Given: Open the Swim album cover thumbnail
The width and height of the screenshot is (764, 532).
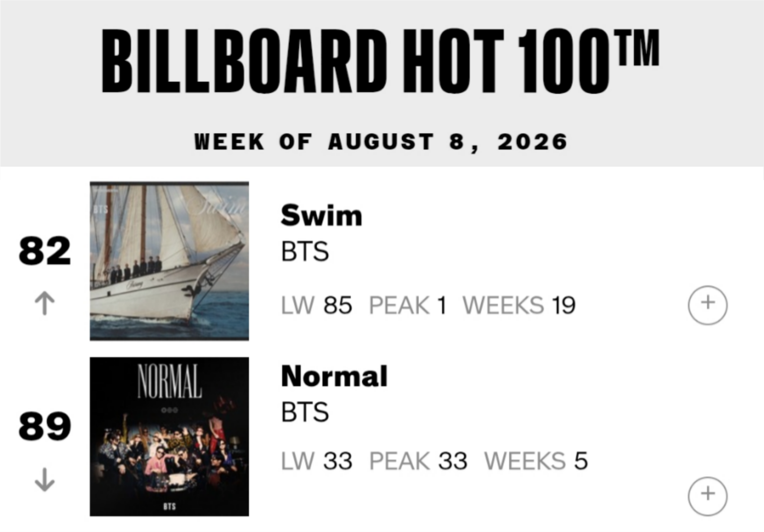Looking at the screenshot, I should pyautogui.click(x=169, y=261).
